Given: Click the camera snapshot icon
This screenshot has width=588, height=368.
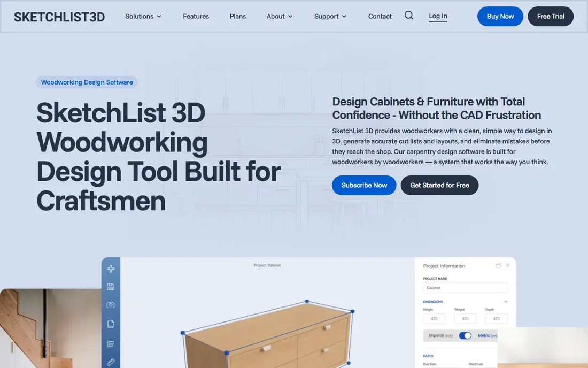Looking at the screenshot, I should (x=111, y=305).
